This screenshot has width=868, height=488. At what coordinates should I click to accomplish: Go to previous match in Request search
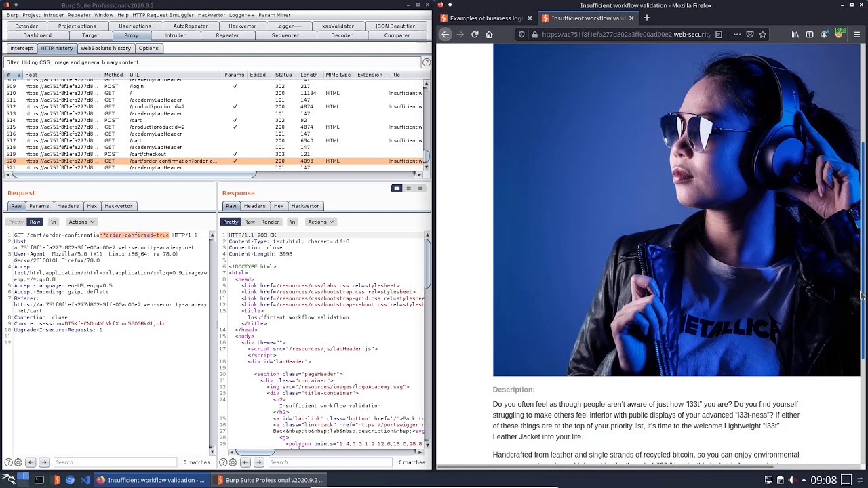coord(31,462)
